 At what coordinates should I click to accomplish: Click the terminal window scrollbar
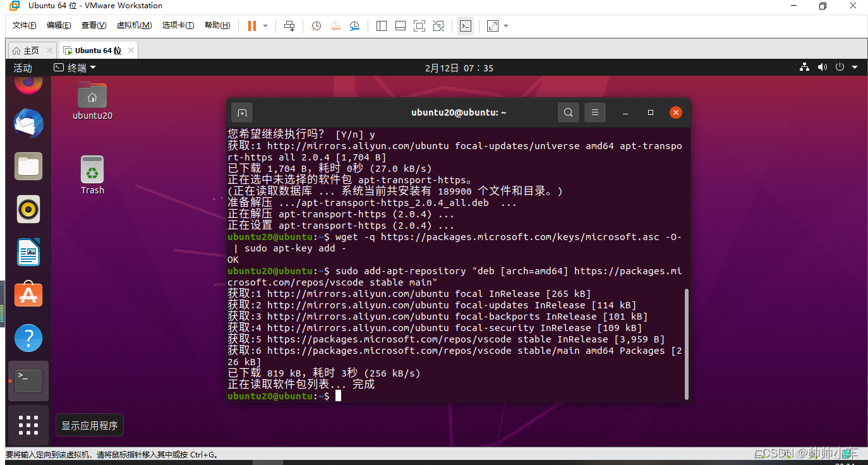coord(687,344)
